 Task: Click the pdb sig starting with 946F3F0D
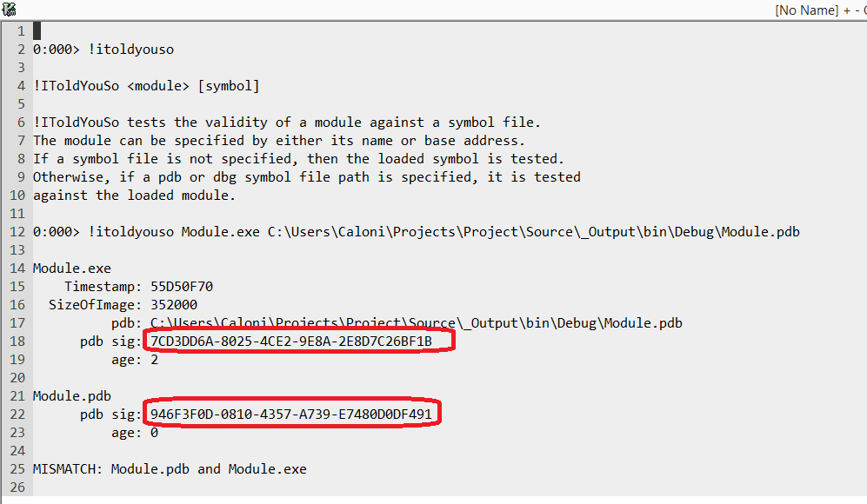291,414
